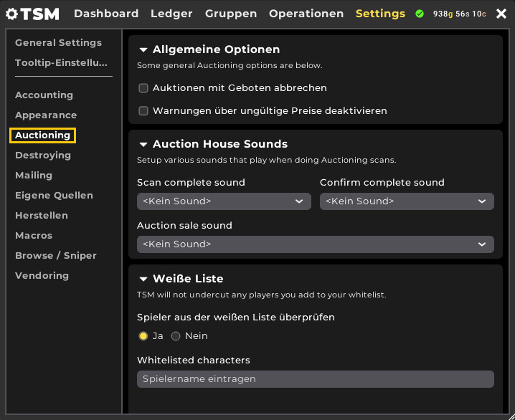
Task: Go to Browse / Sniper settings
Action: coord(56,256)
